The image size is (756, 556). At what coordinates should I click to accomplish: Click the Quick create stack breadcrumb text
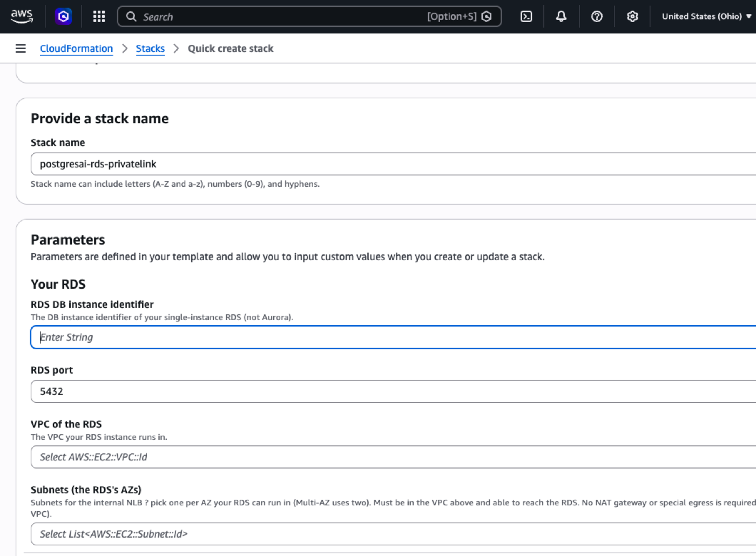tap(231, 49)
